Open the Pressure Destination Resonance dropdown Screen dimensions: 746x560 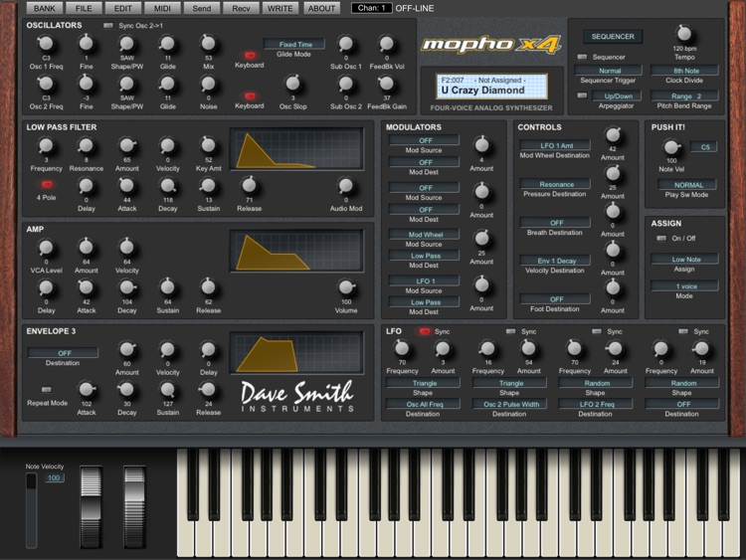(x=555, y=184)
